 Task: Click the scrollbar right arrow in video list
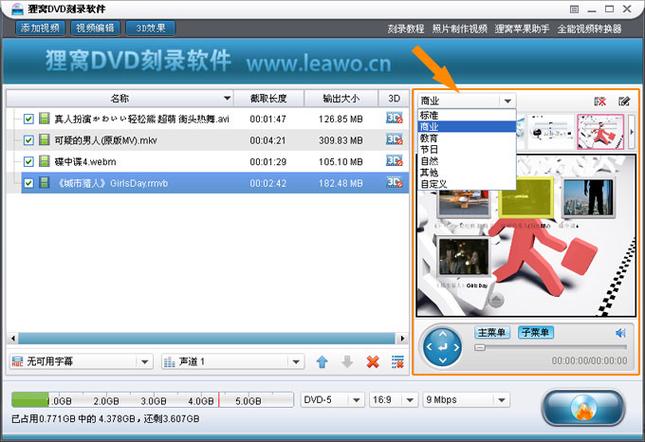[402, 338]
